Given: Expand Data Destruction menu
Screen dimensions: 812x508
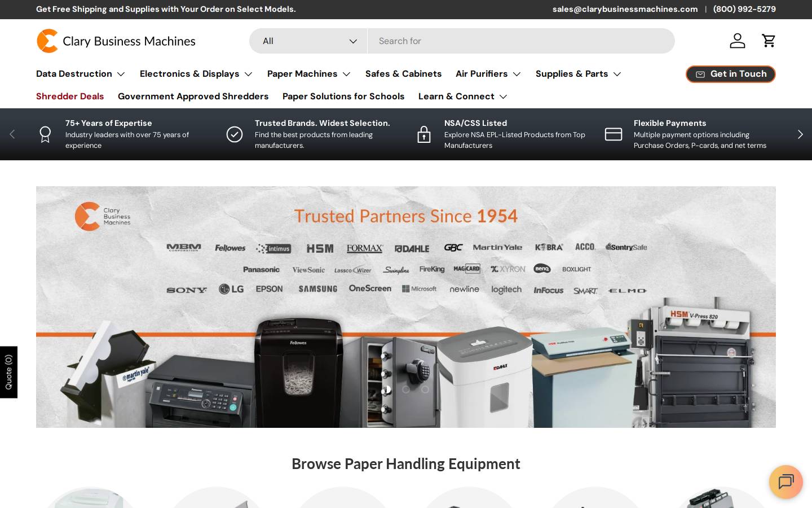Looking at the screenshot, I should (x=81, y=74).
